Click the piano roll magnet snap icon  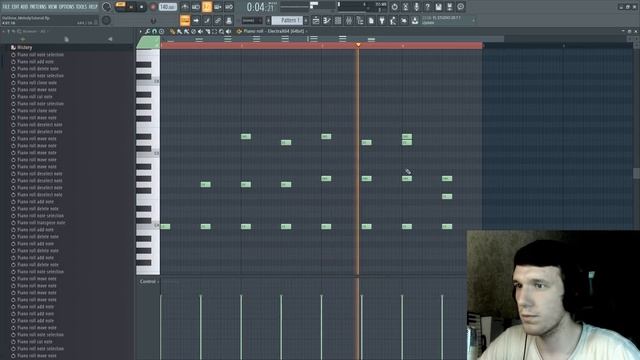(154, 31)
